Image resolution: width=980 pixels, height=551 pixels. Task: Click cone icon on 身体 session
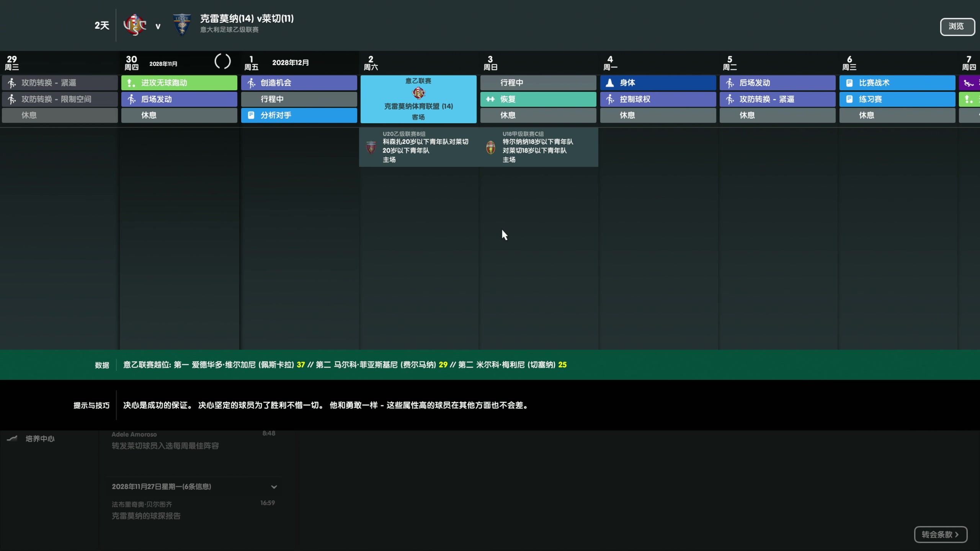point(610,83)
